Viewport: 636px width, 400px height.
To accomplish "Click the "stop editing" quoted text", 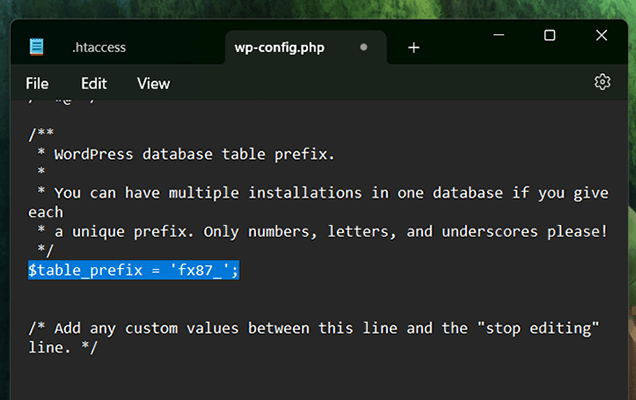I will pyautogui.click(x=542, y=327).
